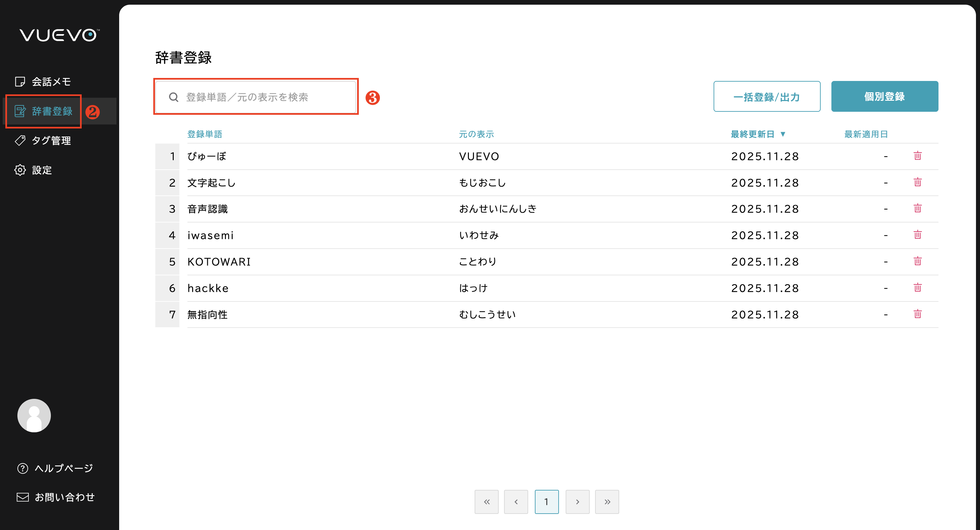Open 会話メモ in the sidebar
980x530 pixels.
point(51,82)
